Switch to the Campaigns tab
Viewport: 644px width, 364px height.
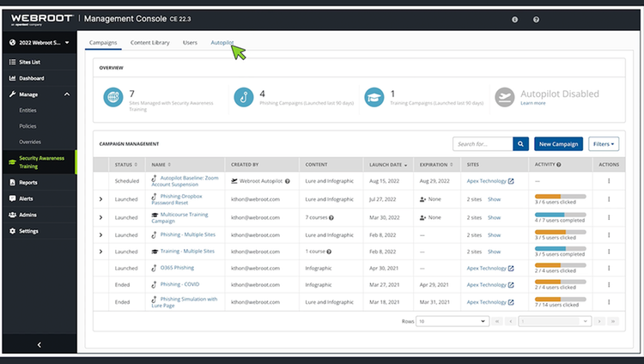(x=103, y=42)
